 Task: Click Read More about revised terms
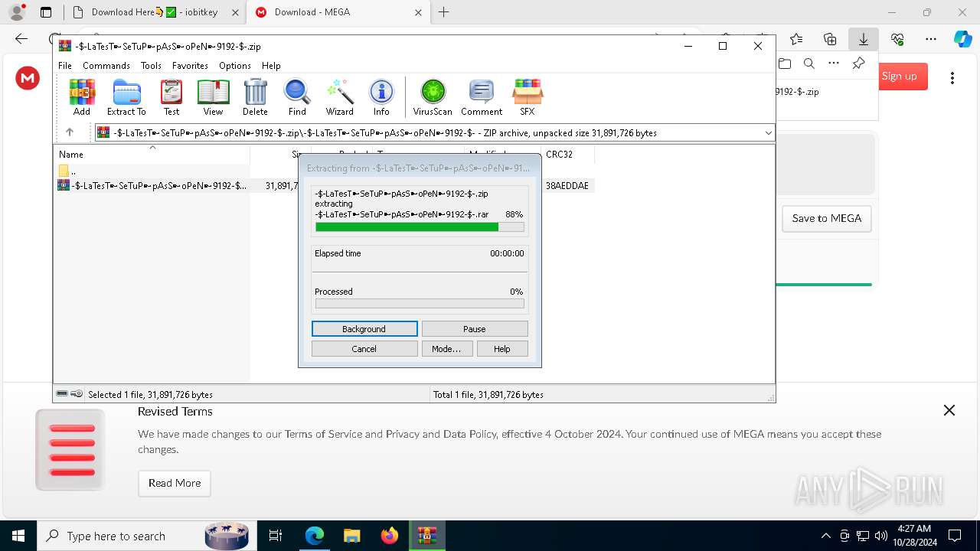(x=175, y=483)
